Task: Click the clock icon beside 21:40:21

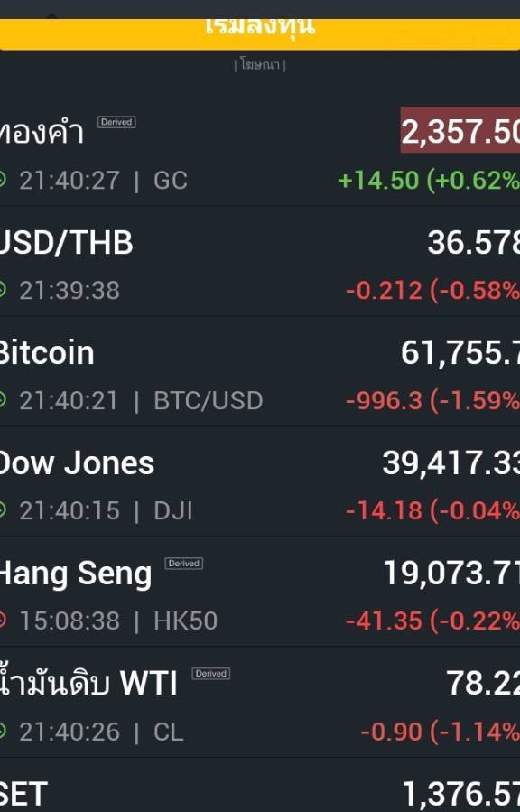Action: click(x=3, y=400)
